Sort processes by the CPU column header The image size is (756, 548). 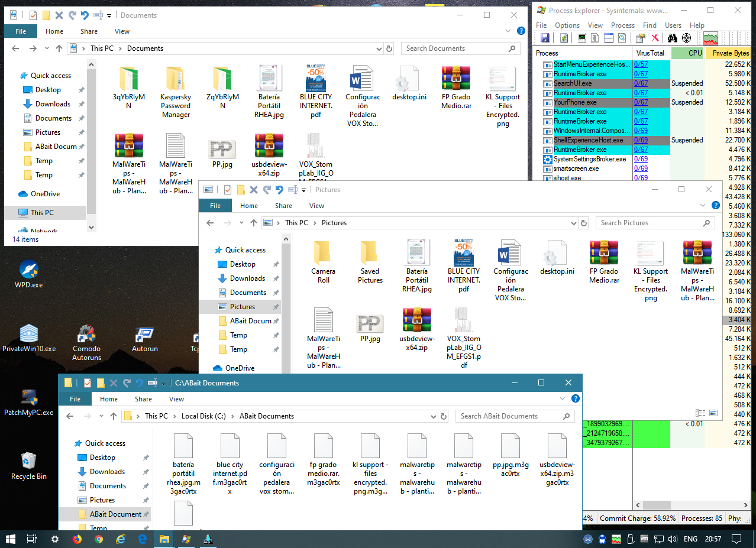(688, 53)
